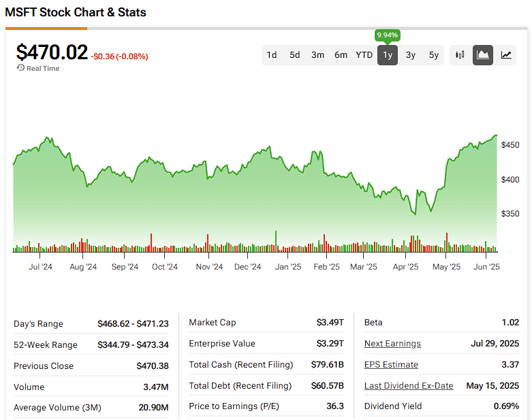Select the 5d time range

(294, 55)
